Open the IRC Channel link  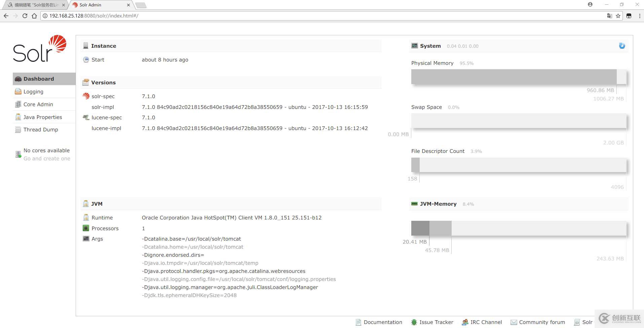click(x=482, y=322)
